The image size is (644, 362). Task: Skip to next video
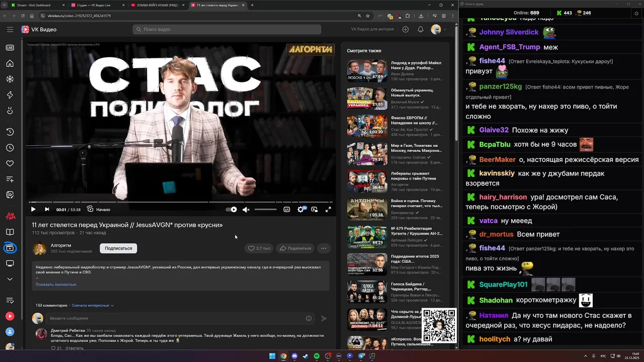(47, 209)
